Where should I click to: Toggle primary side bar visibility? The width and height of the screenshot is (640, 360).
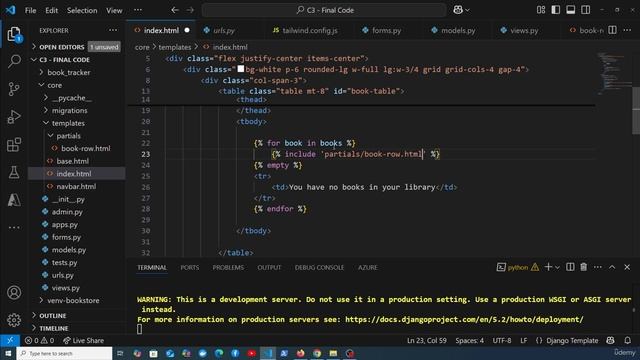coord(556,10)
